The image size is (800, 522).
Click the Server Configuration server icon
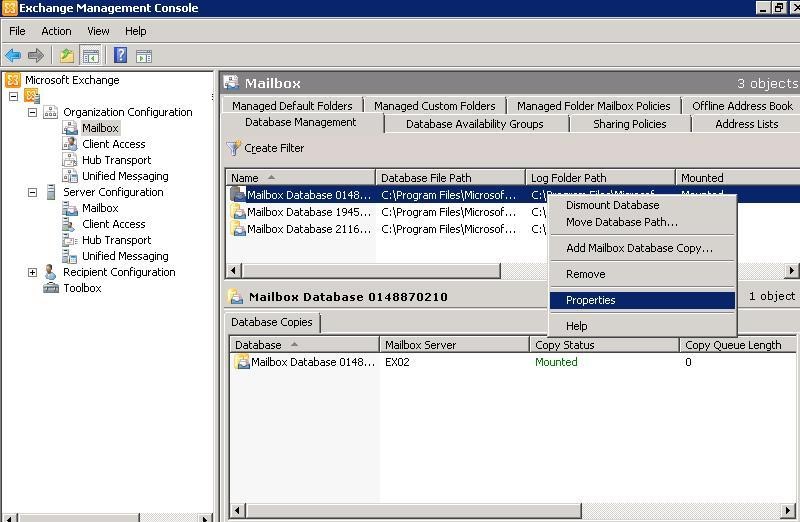[51, 192]
